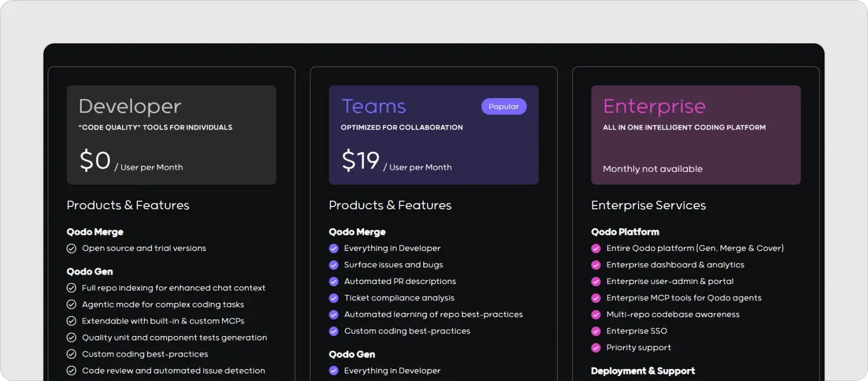Click purple check by Teams Custom coding best-practices
Image resolution: width=868 pixels, height=381 pixels.
(334, 331)
